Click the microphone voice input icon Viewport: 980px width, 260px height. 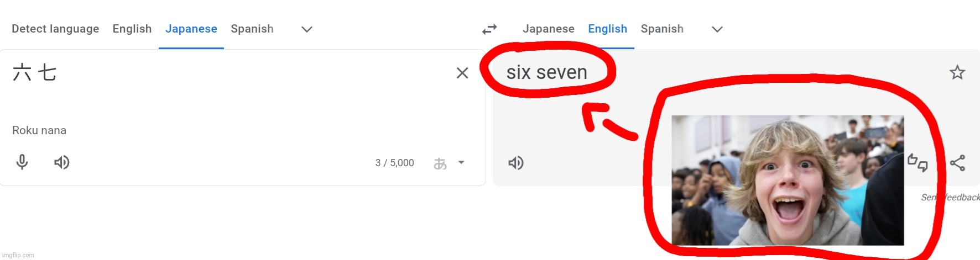point(22,162)
